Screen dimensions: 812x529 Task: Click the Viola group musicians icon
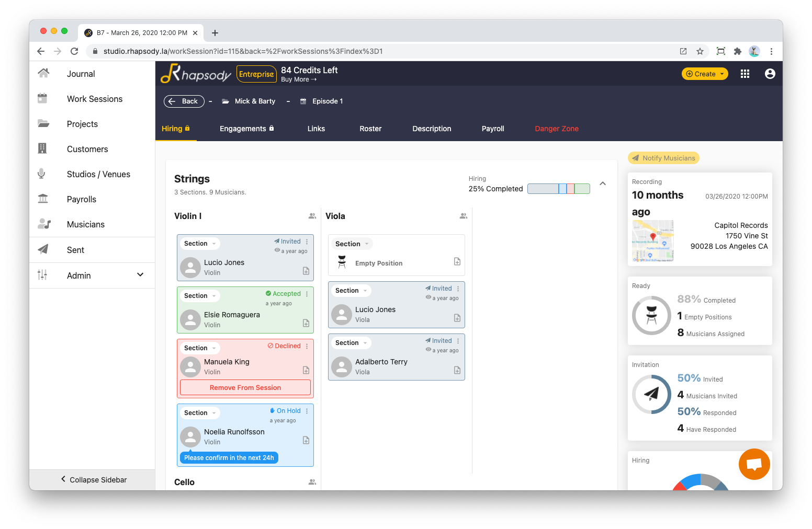point(464,216)
